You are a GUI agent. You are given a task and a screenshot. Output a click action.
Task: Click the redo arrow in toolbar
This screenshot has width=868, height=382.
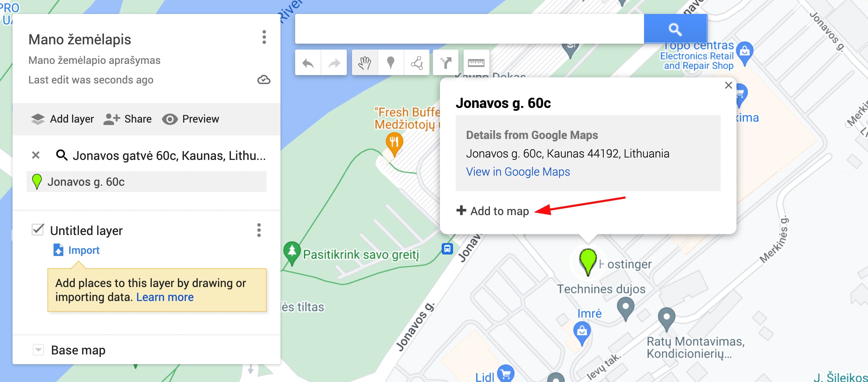click(334, 63)
